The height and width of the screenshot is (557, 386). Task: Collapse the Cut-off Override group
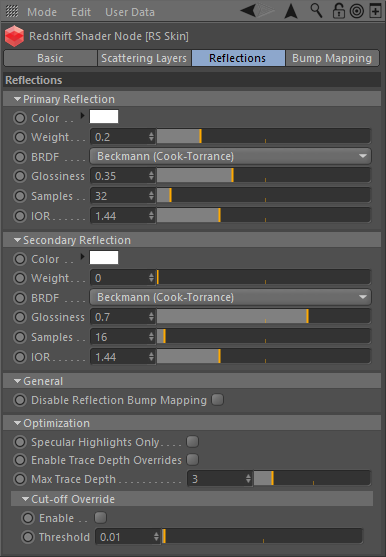click(25, 499)
